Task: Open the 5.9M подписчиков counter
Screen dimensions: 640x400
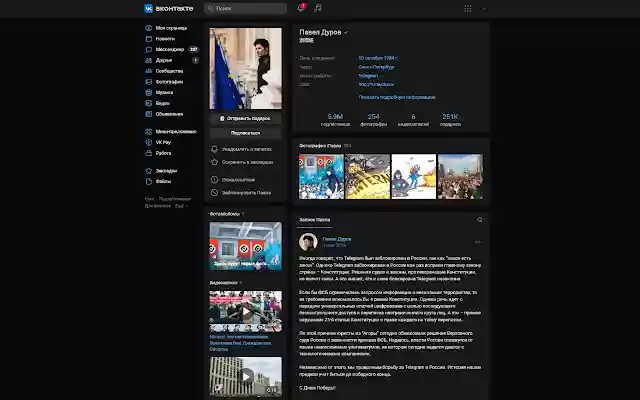Action: click(x=335, y=120)
